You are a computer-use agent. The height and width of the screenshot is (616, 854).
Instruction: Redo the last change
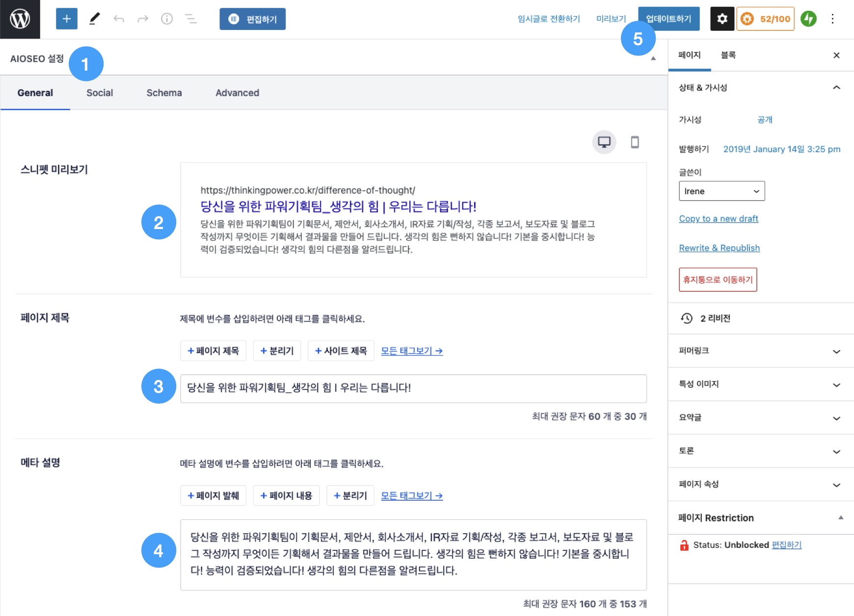(x=142, y=19)
